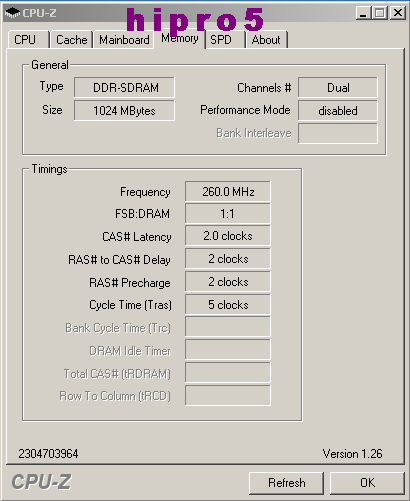The height and width of the screenshot is (501, 410).
Task: Switch to the CPU tab
Action: pos(29,40)
